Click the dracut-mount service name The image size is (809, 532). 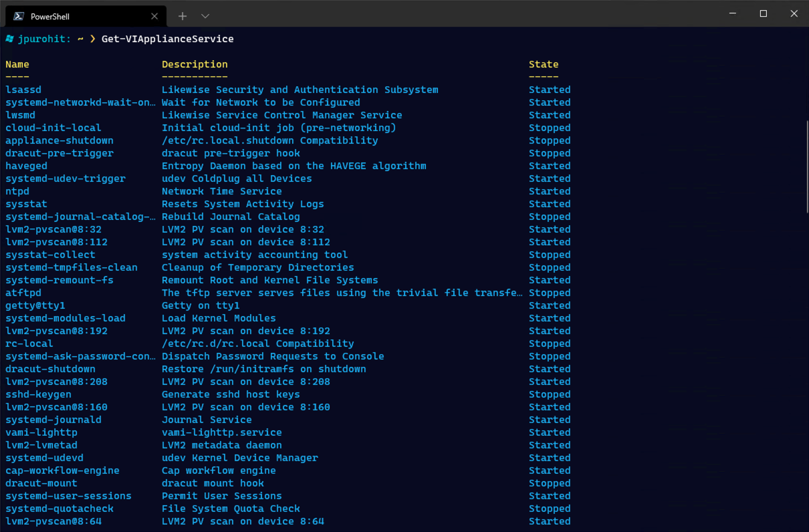point(41,483)
